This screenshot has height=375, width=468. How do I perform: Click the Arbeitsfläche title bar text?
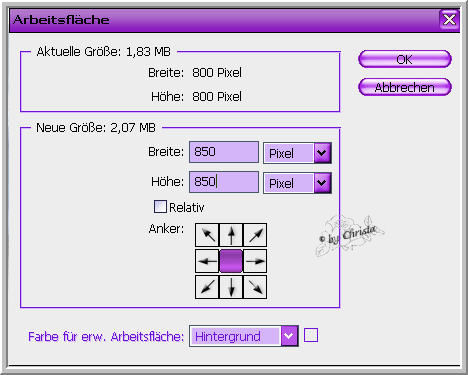(61, 20)
